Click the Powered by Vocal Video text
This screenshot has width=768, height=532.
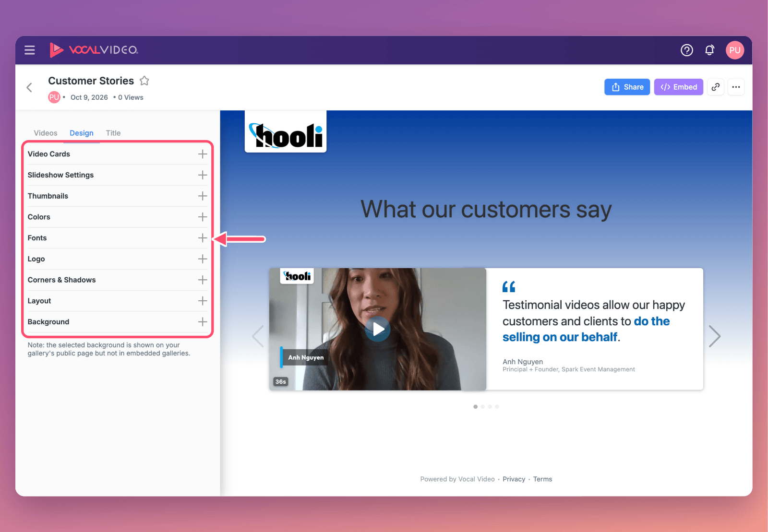[457, 479]
